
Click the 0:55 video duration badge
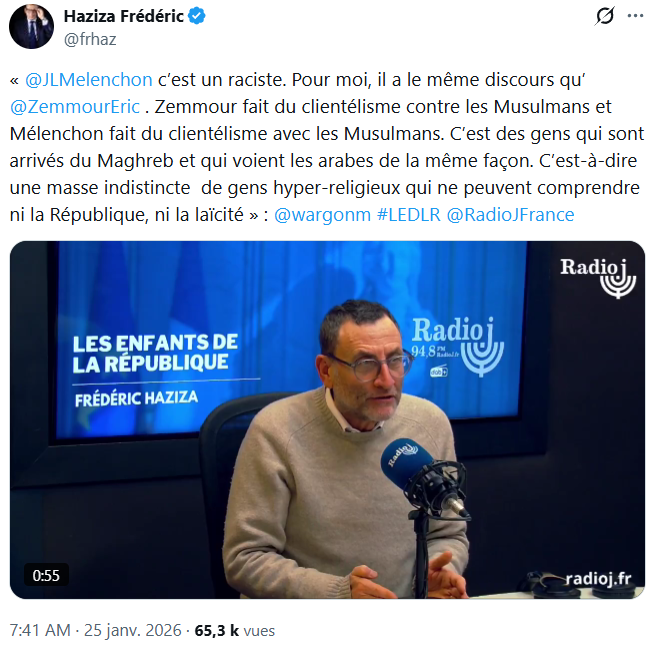(x=46, y=575)
